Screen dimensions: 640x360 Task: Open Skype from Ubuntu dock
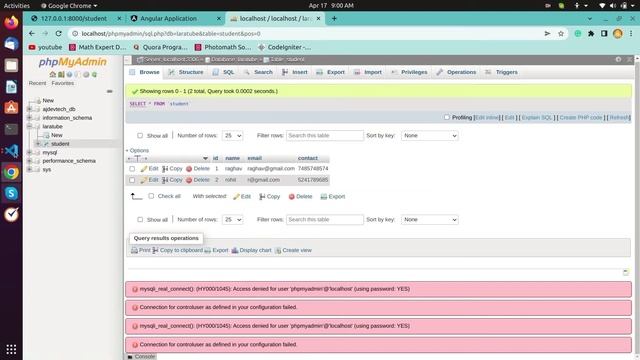pyautogui.click(x=11, y=193)
